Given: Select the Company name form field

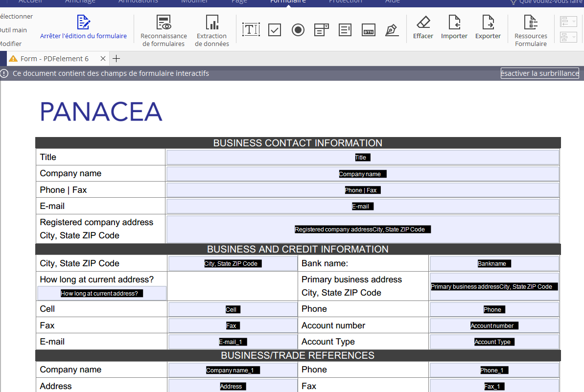Looking at the screenshot, I should coord(363,173).
